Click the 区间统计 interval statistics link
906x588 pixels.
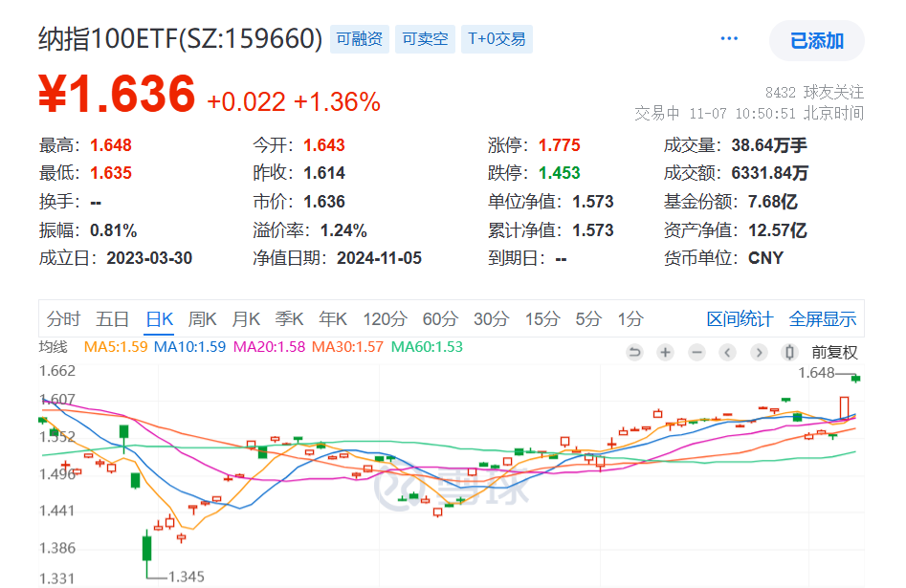point(740,319)
